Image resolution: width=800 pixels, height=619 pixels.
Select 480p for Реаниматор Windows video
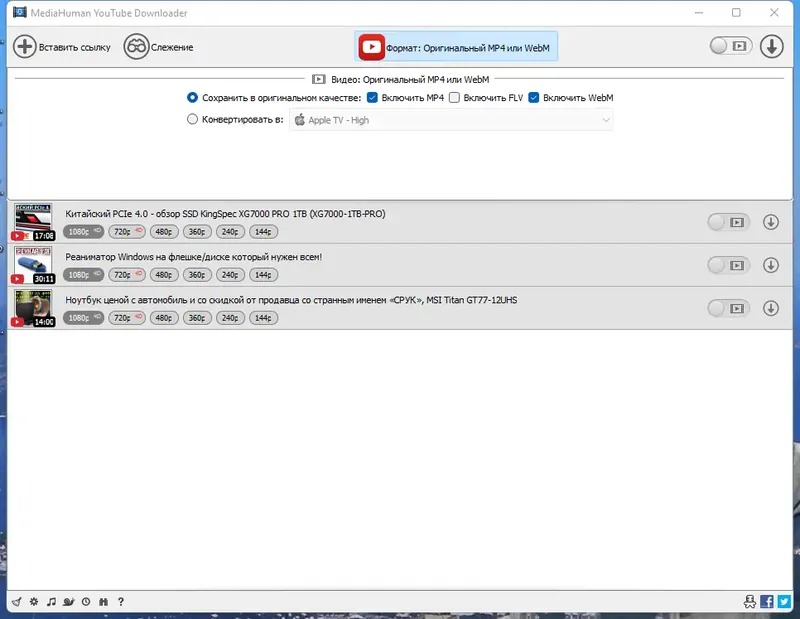164,275
